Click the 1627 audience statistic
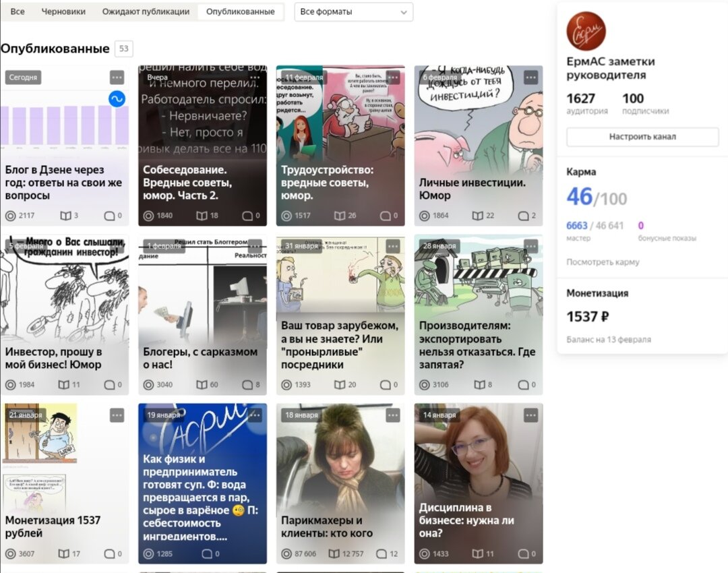This screenshot has width=728, height=573. [581, 98]
